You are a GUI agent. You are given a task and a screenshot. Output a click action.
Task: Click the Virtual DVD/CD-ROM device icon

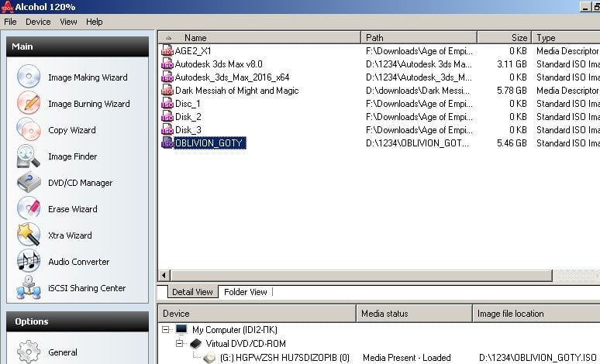pyautogui.click(x=195, y=343)
